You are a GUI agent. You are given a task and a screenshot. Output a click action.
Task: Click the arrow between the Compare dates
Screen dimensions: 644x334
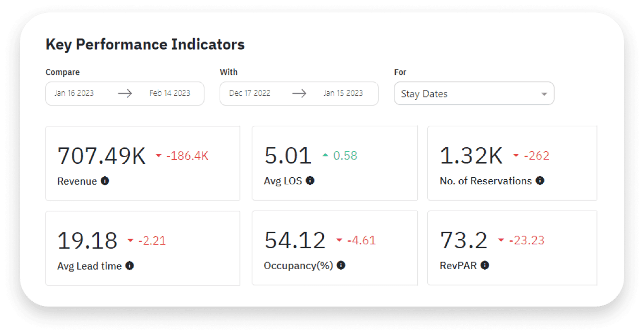(126, 93)
